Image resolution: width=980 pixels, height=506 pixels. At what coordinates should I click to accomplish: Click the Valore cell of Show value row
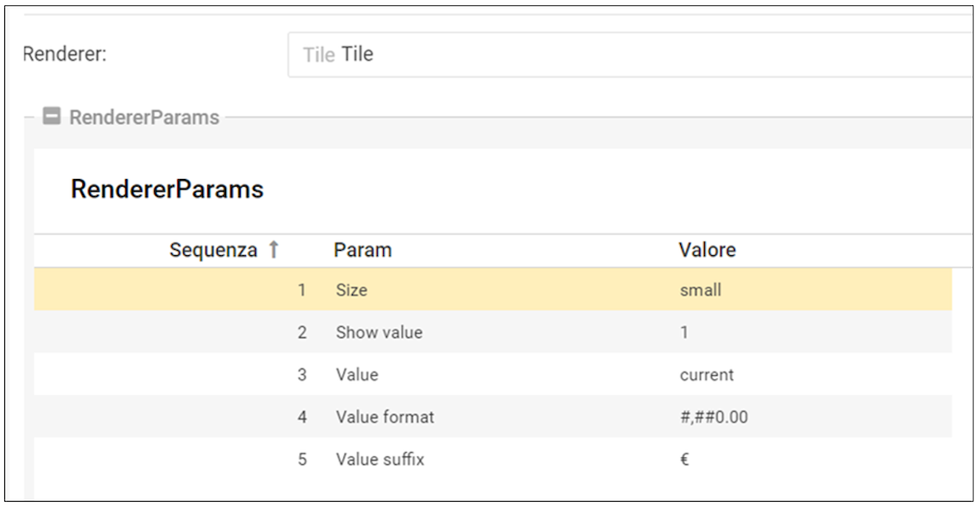684,332
